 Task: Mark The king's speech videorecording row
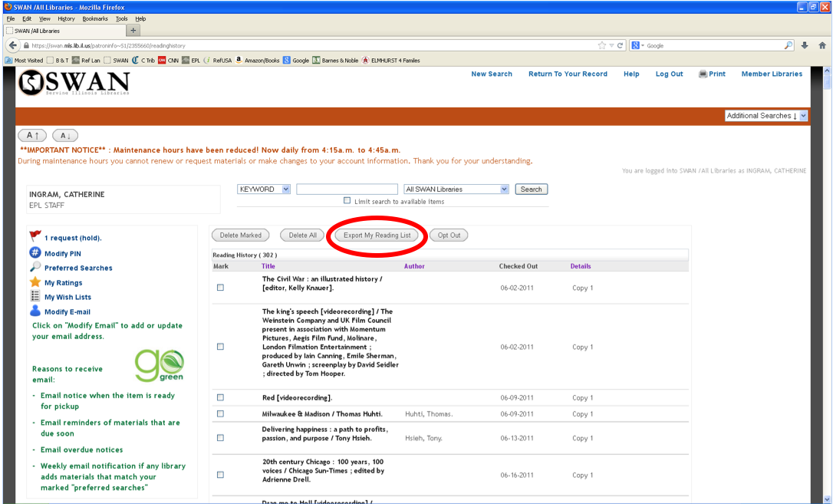pos(220,346)
